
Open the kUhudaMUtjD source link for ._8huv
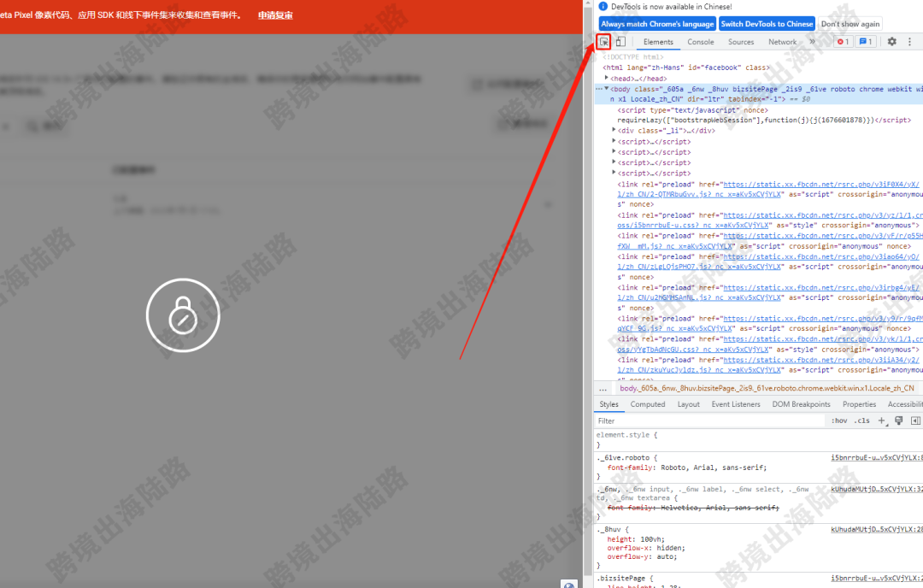[x=877, y=529]
